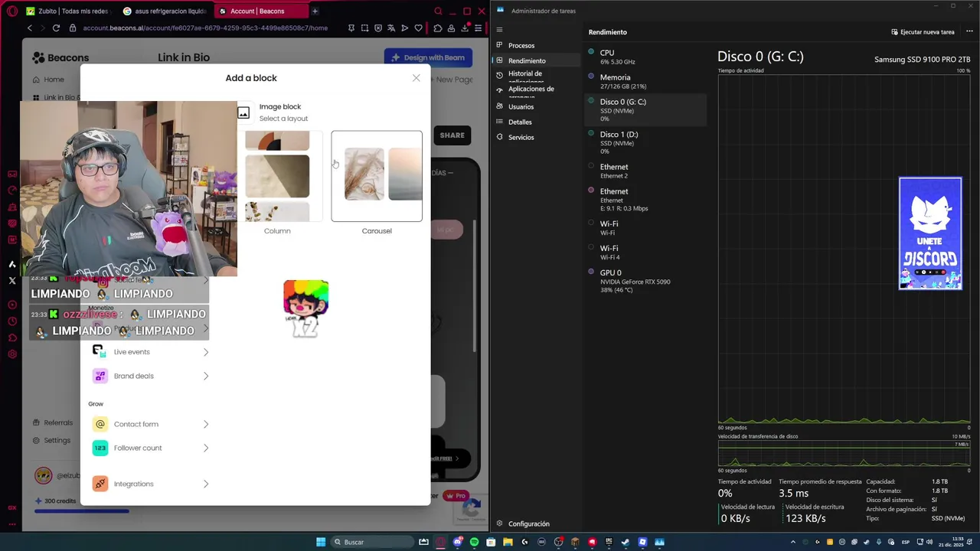This screenshot has height=551, width=980.
Task: Open a new browser tab
Action: tap(315, 11)
